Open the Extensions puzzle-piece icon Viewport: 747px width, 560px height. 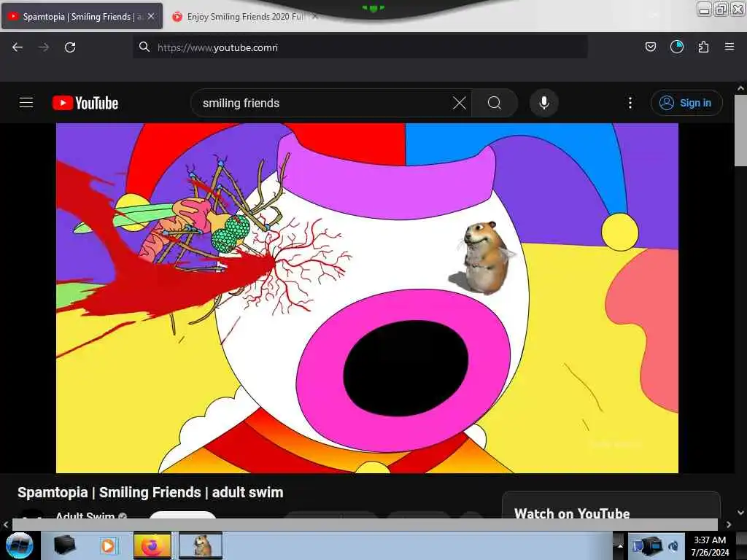point(703,47)
